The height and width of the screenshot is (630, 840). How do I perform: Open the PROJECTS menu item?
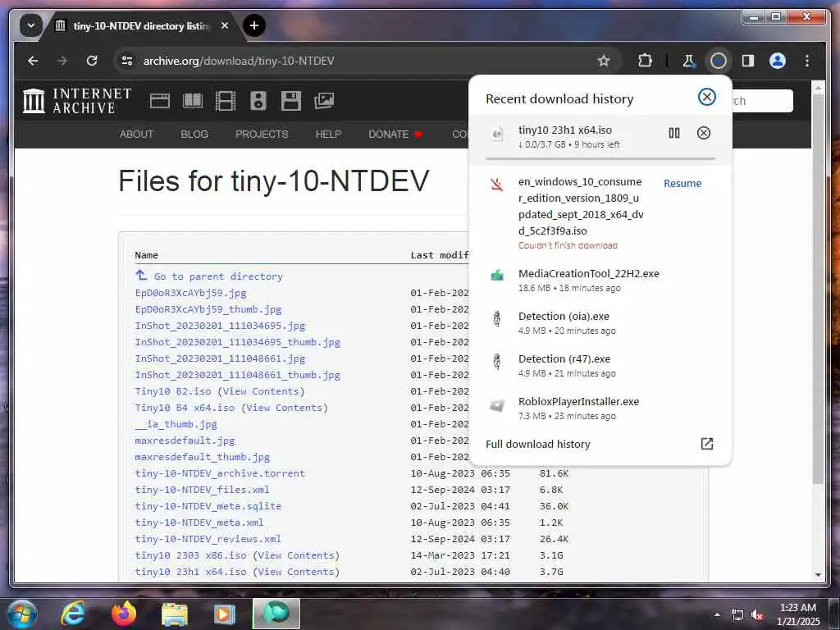point(262,134)
